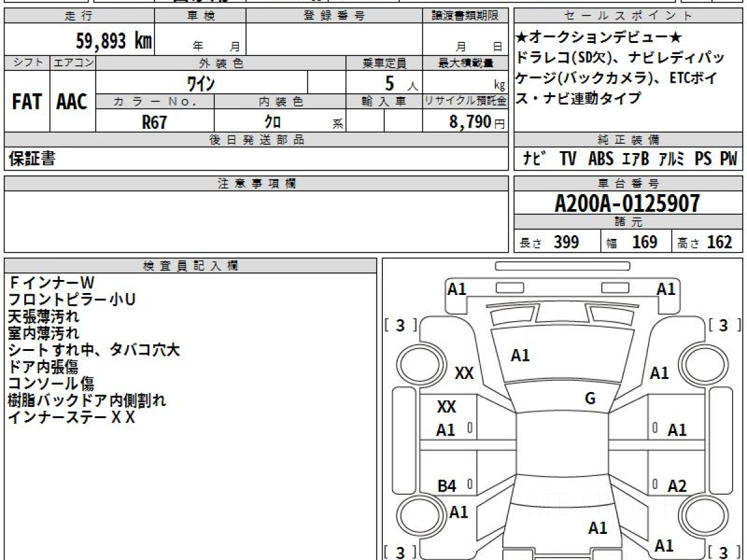The width and height of the screenshot is (747, 560).
Task: Click the A2 mark on the car diagram
Action: pyautogui.click(x=677, y=487)
